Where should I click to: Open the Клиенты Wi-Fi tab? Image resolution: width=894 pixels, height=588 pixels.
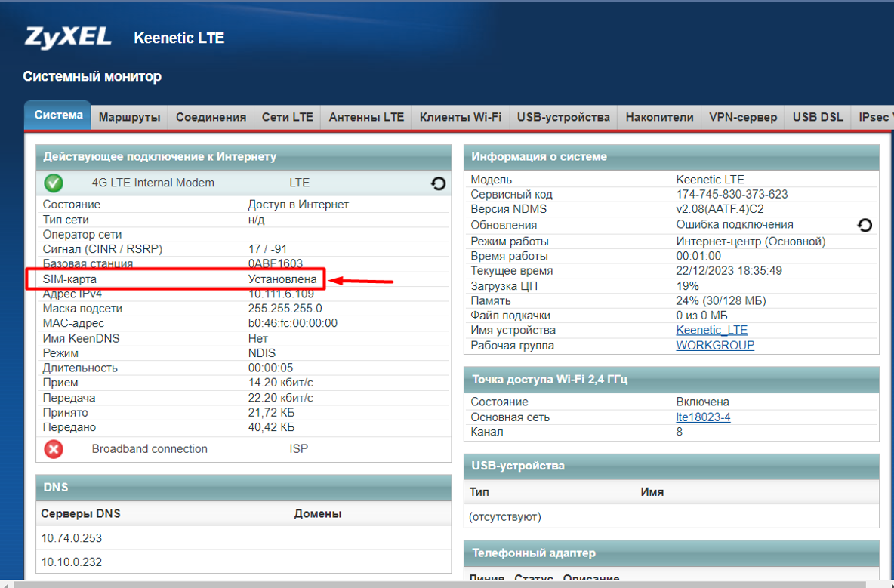pyautogui.click(x=460, y=117)
